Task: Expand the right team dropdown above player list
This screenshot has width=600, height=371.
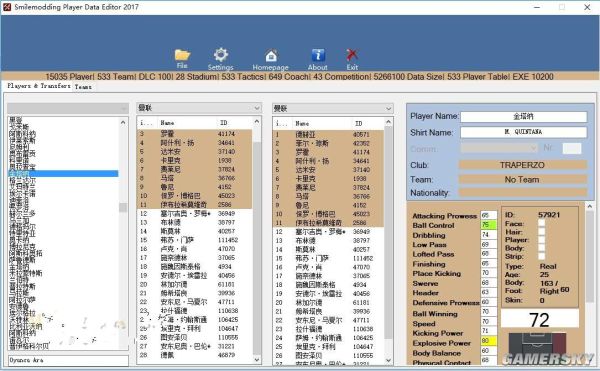Action: [333, 109]
